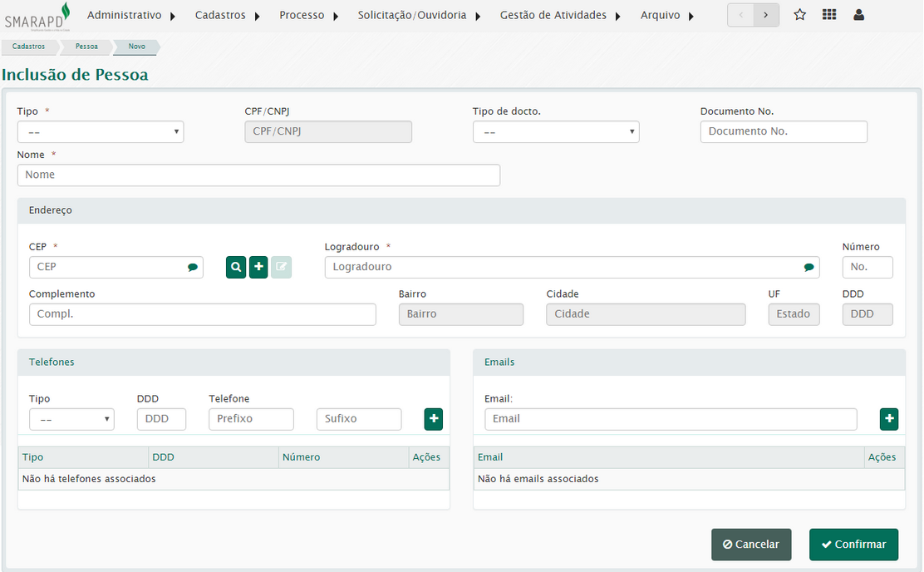
Task: Go to the Pessoa breadcrumb
Action: pyautogui.click(x=86, y=47)
